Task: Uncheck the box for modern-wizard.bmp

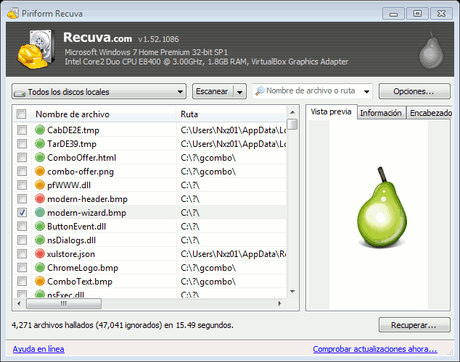Action: point(22,212)
